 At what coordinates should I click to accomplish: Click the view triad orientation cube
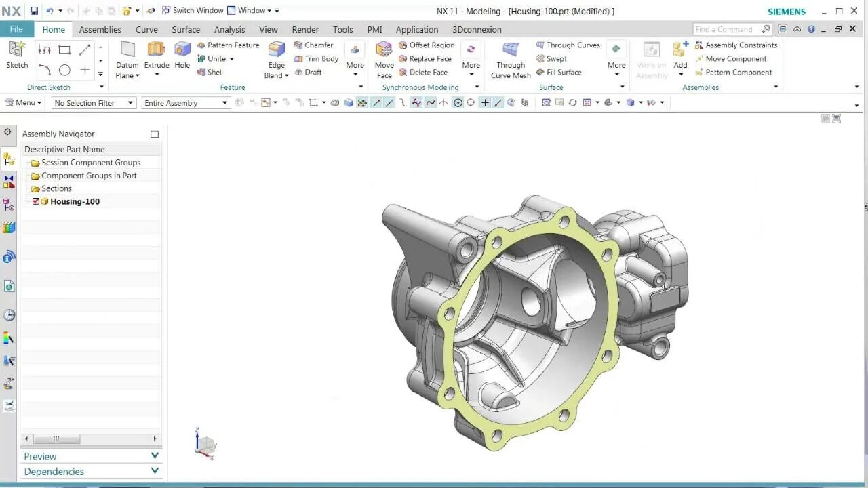[205, 444]
